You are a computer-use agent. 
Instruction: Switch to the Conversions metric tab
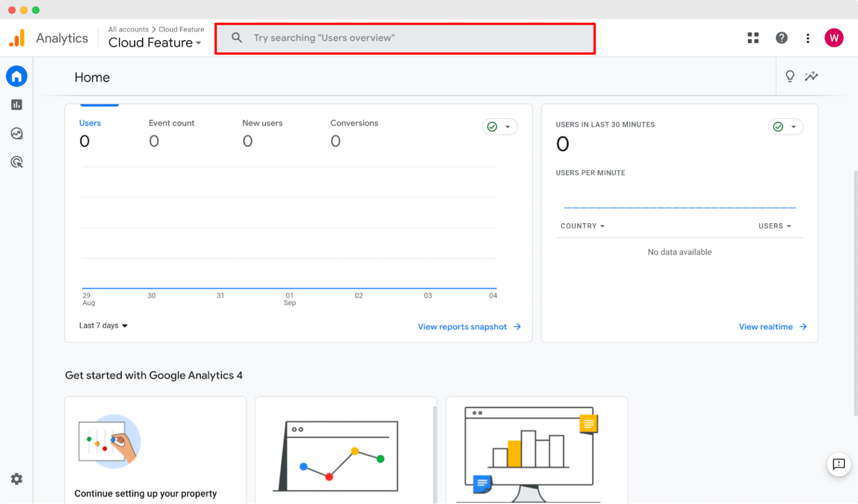(x=354, y=123)
